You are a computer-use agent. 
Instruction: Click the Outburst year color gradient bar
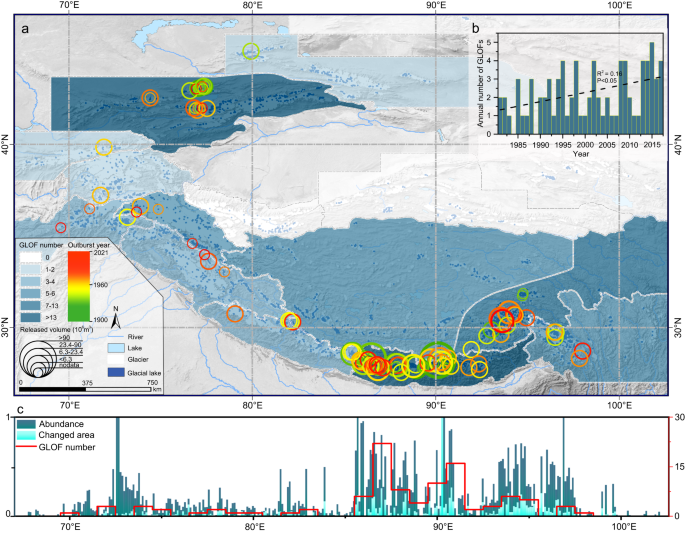tap(79, 287)
